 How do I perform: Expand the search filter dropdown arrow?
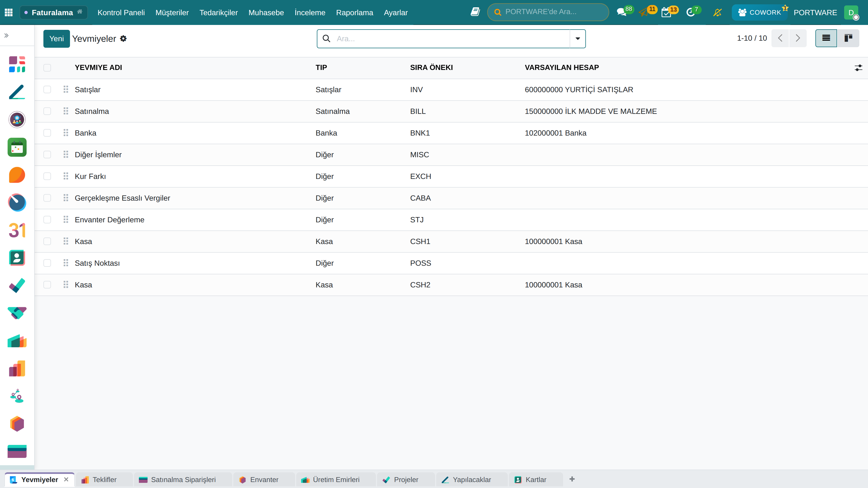pos(577,39)
